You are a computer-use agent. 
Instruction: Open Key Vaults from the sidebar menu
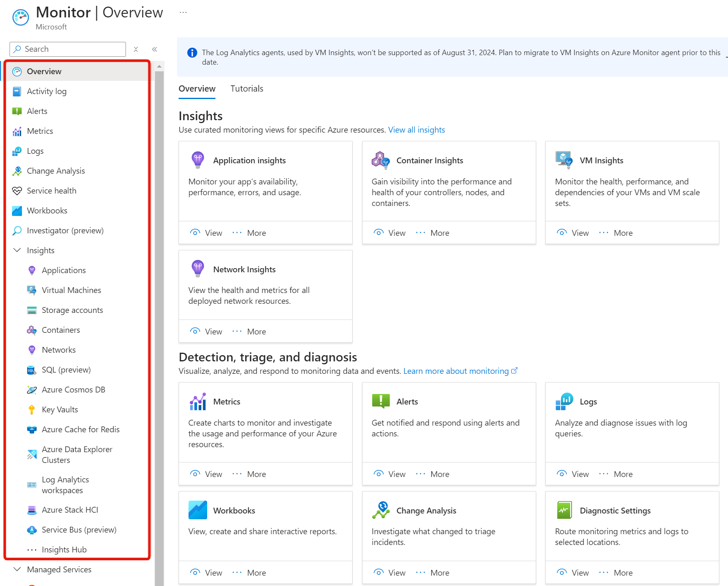click(60, 409)
